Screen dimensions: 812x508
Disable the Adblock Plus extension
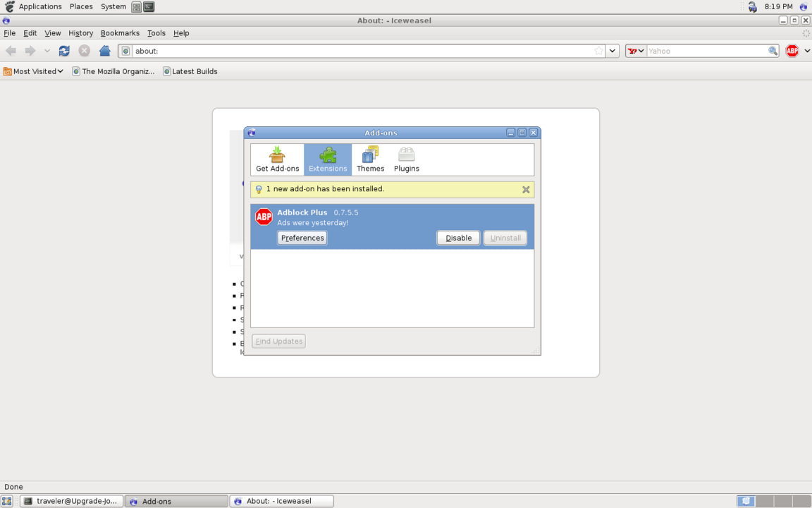[458, 238]
